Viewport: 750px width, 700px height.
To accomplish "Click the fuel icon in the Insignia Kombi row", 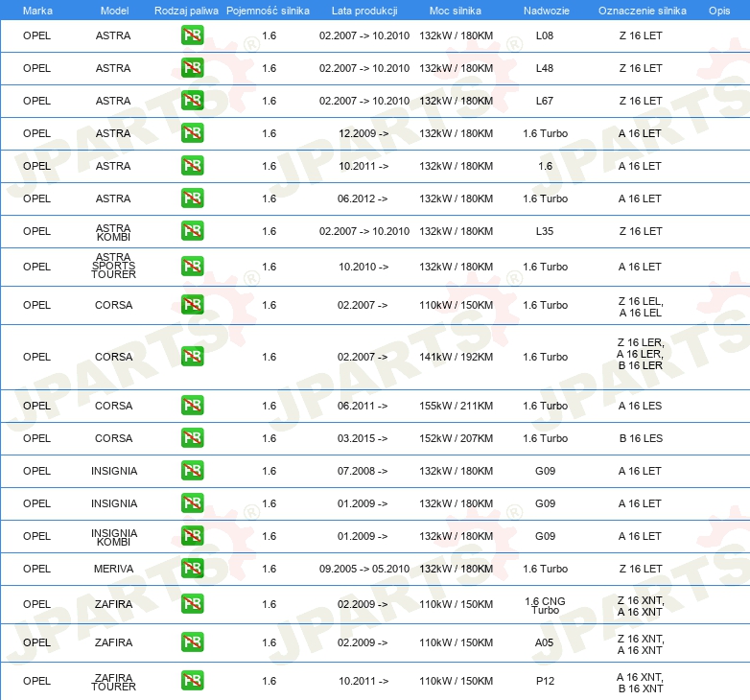I will click(192, 536).
